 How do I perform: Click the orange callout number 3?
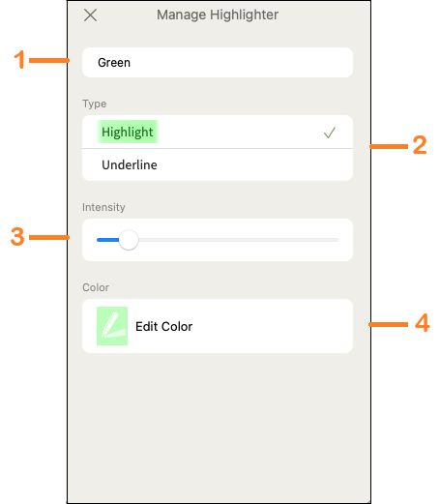(x=17, y=237)
